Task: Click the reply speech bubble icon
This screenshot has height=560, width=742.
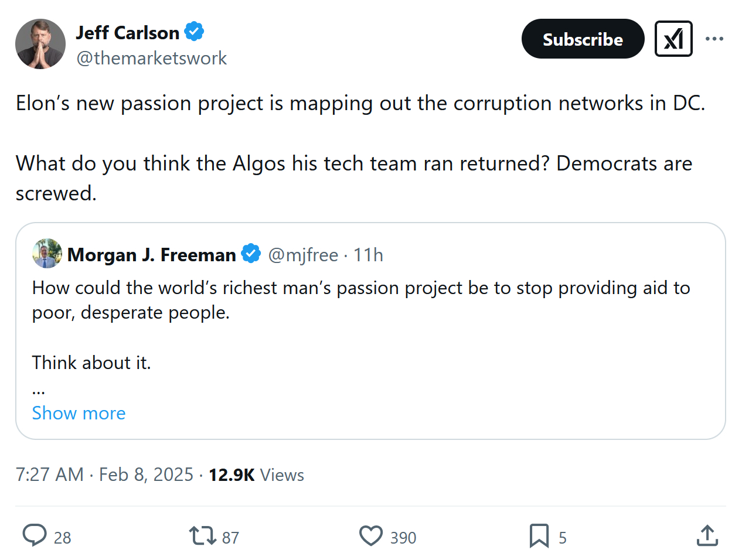Action: pyautogui.click(x=35, y=535)
